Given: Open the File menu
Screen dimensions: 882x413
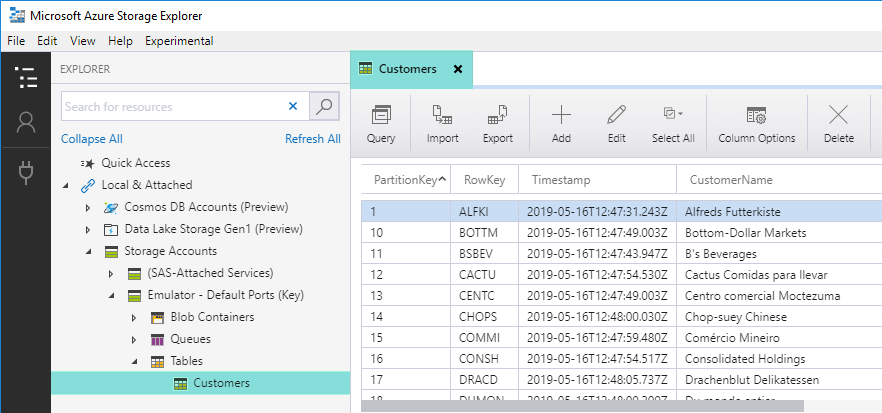Looking at the screenshot, I should pyautogui.click(x=16, y=41).
